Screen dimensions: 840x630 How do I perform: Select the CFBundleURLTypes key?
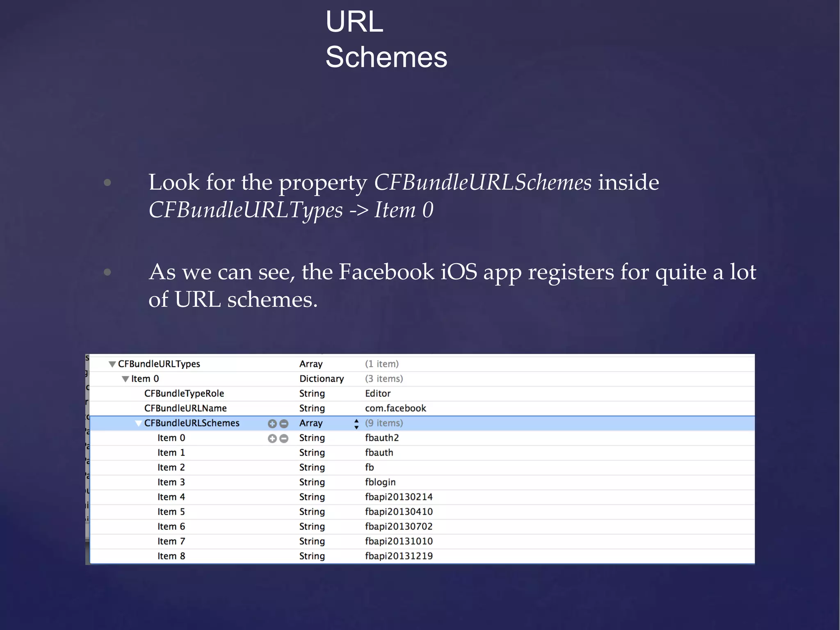point(159,364)
